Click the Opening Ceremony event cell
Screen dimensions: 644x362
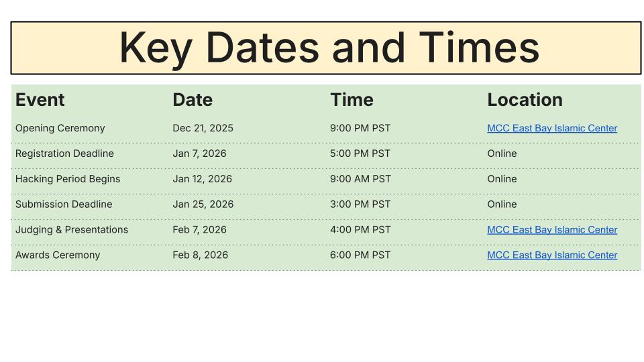(x=60, y=128)
